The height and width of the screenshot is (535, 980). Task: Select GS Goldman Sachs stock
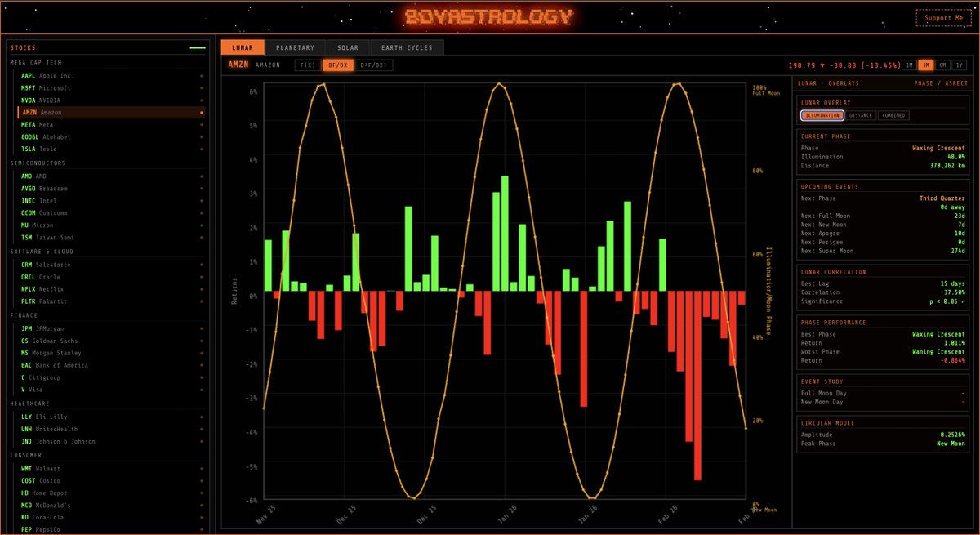click(111, 341)
